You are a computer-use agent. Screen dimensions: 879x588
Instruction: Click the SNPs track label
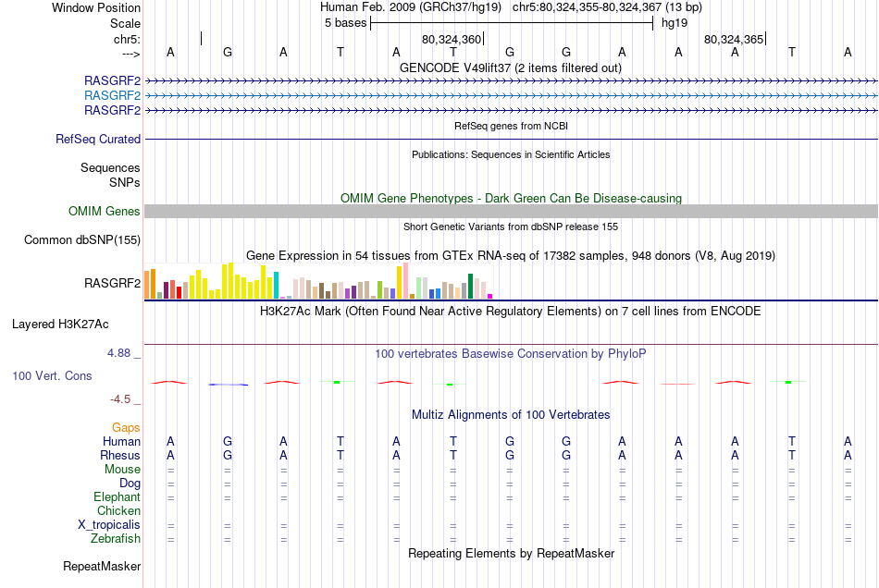tap(125, 182)
